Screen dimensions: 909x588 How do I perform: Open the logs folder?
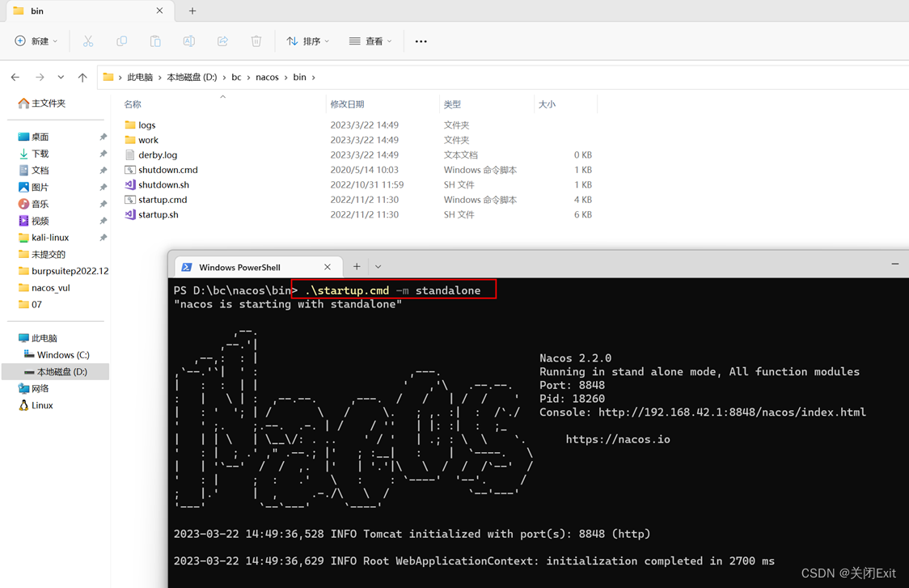pyautogui.click(x=146, y=125)
